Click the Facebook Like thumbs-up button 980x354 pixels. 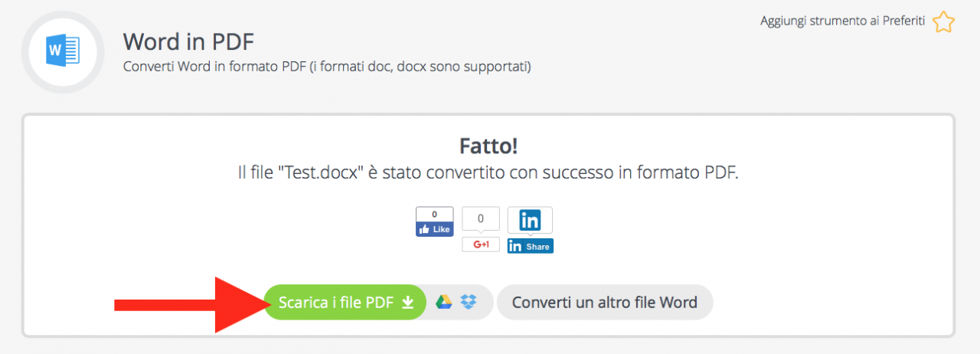coord(434,229)
